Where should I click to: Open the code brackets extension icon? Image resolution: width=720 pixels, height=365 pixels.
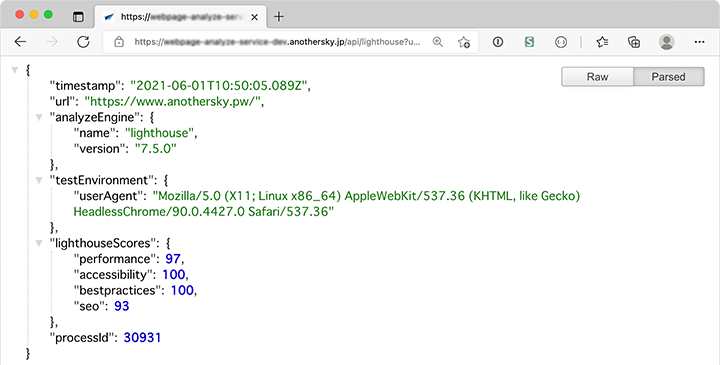tap(561, 42)
